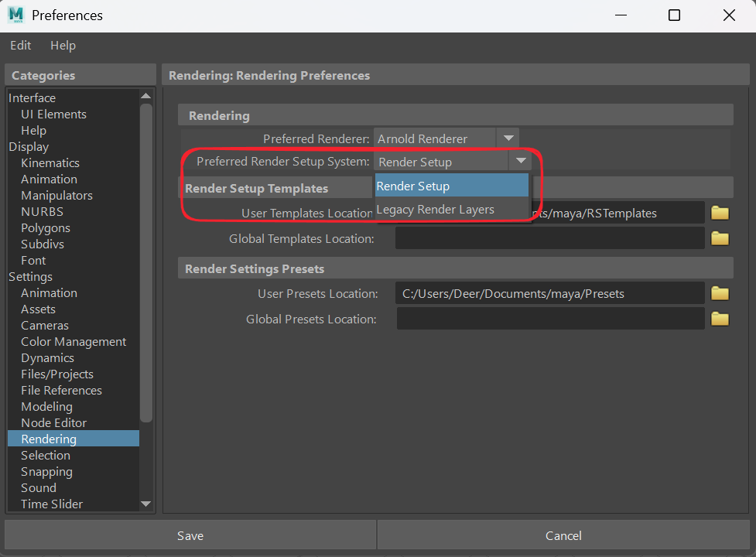
Task: Select the Cameras category
Action: point(45,325)
